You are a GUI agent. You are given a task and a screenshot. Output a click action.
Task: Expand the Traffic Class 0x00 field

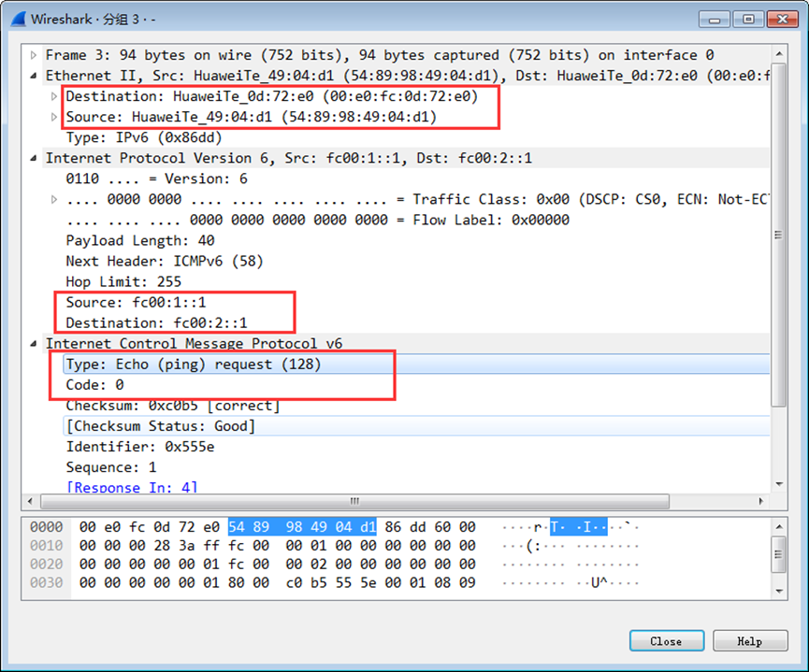pyautogui.click(x=53, y=200)
